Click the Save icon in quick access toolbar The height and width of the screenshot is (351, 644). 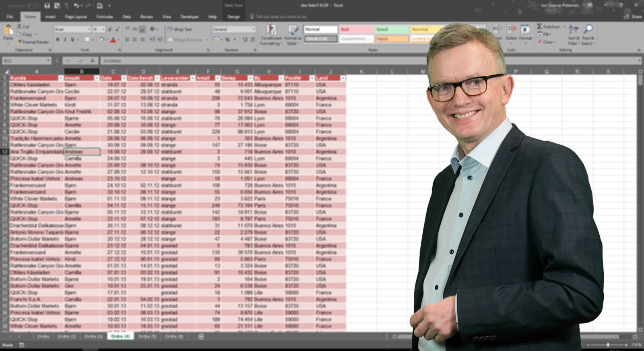(x=47, y=6)
